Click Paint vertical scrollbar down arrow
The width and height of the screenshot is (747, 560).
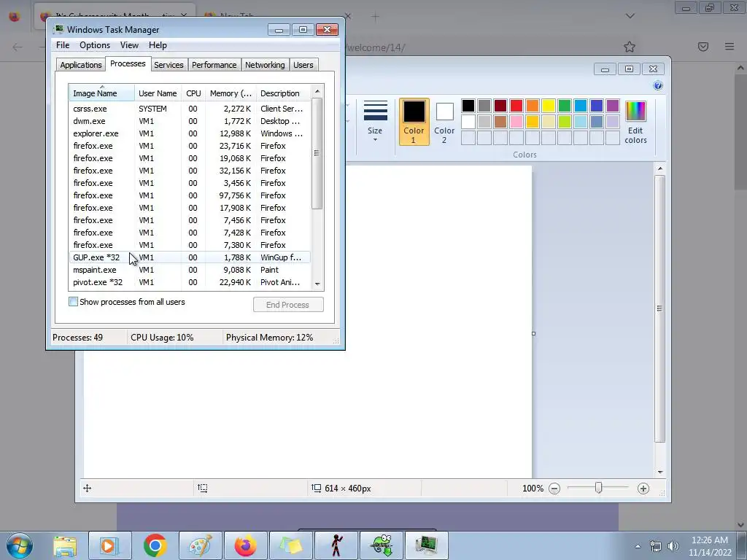pyautogui.click(x=660, y=472)
